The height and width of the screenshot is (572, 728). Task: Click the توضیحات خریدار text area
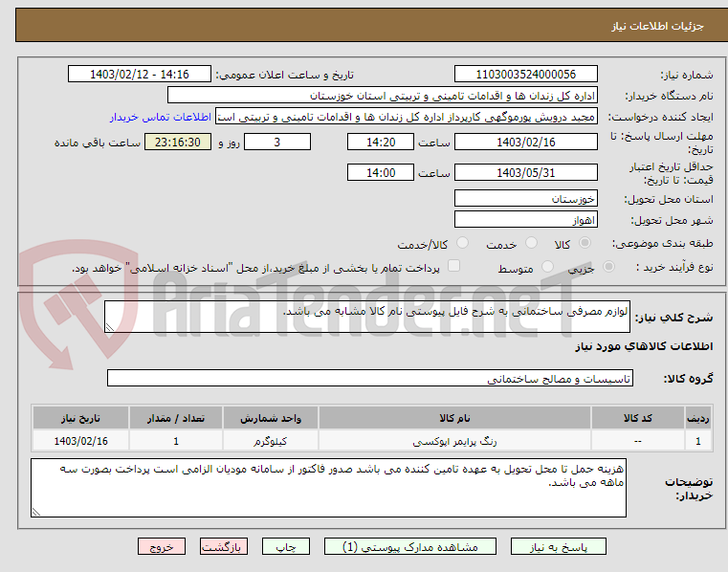click(x=329, y=488)
